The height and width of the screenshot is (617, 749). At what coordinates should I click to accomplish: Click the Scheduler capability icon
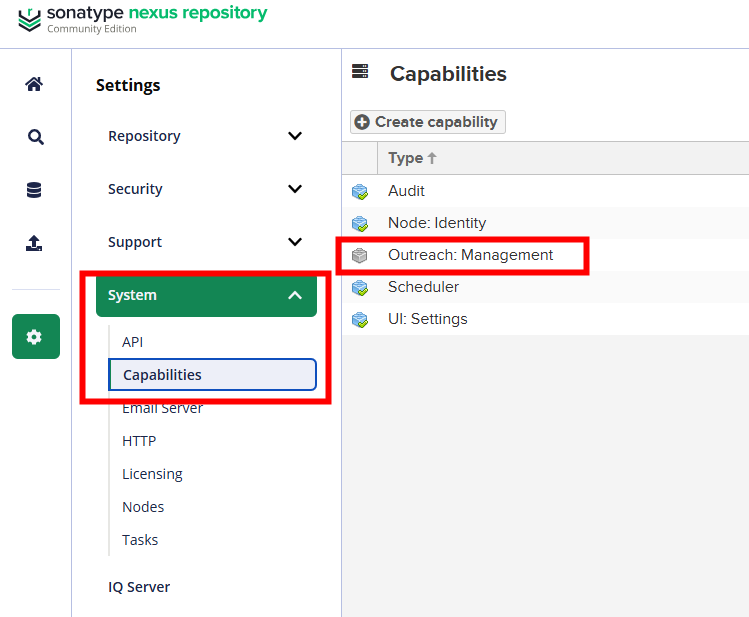(360, 288)
